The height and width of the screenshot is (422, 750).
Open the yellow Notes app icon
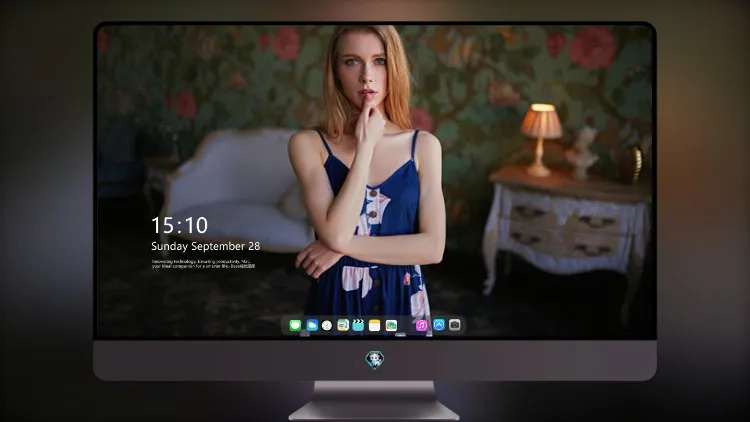point(375,325)
